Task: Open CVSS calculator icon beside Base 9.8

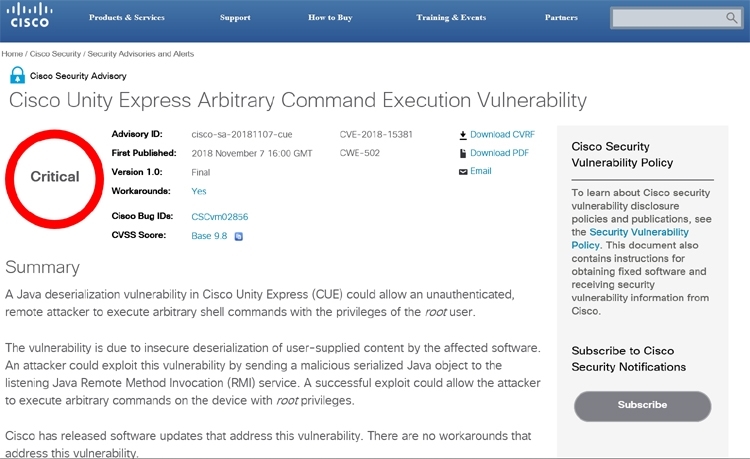Action: pos(239,237)
